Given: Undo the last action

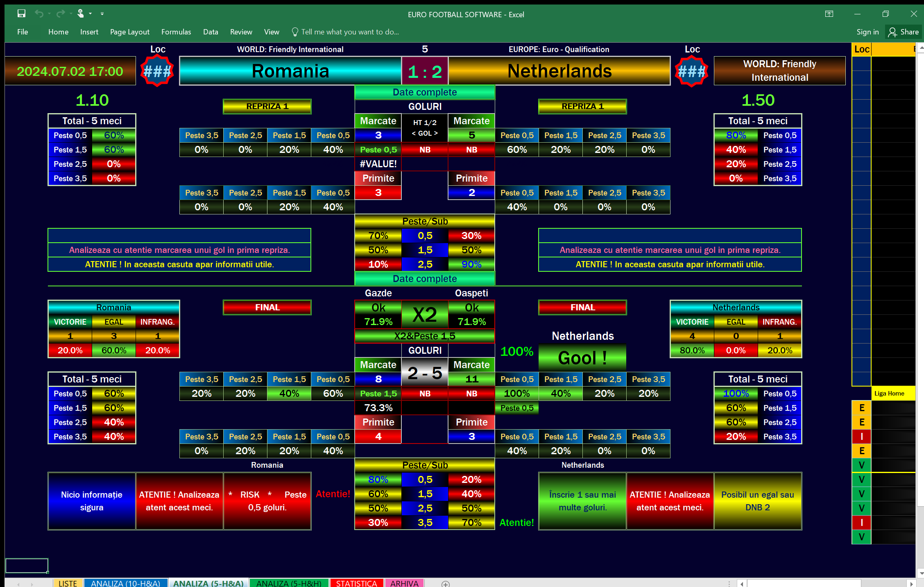Looking at the screenshot, I should [x=40, y=14].
